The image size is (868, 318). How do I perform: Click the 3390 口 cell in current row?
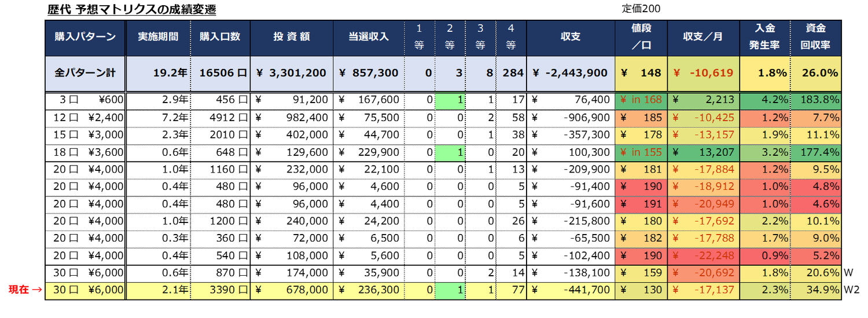pyautogui.click(x=220, y=291)
